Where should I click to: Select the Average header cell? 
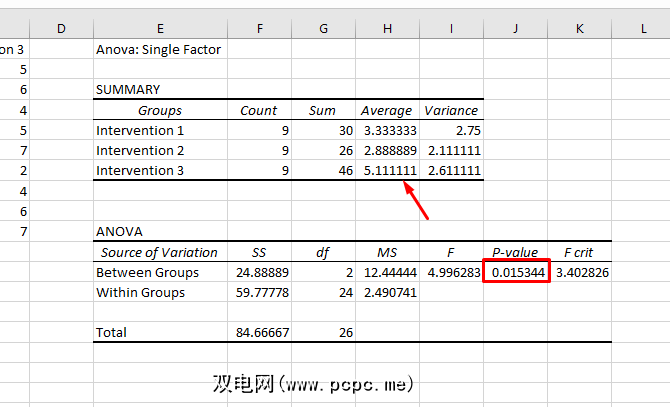coord(388,110)
